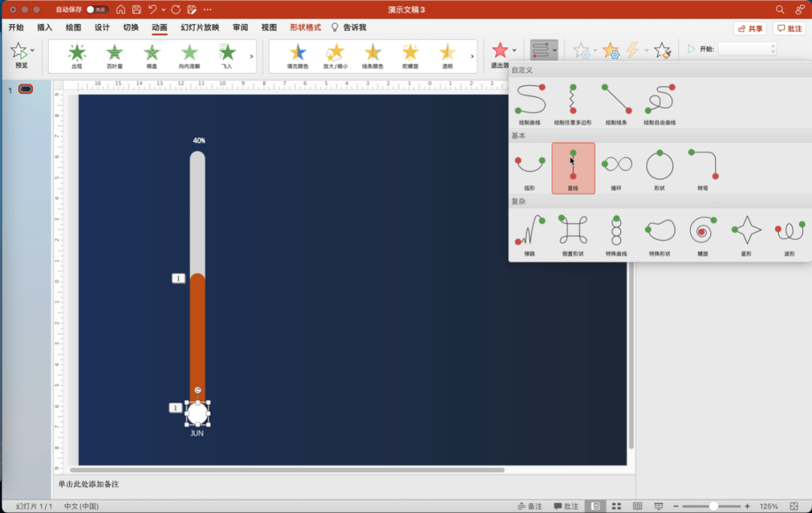This screenshot has height=513, width=812.
Task: Open the 开始 timing combo box
Action: (x=747, y=49)
